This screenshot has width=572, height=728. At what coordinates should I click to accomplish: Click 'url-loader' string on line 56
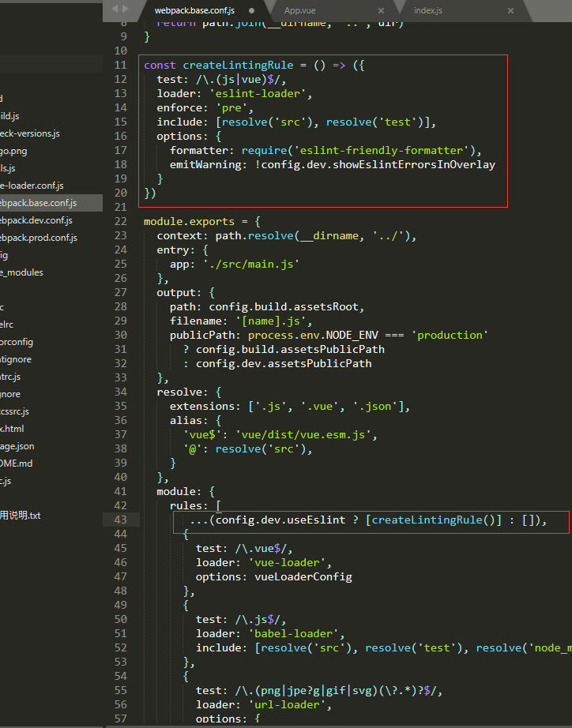[287, 704]
